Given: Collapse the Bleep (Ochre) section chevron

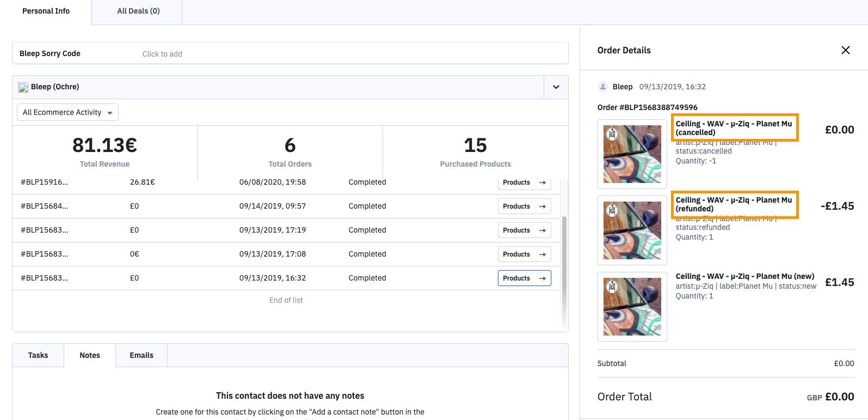Looking at the screenshot, I should click(x=556, y=87).
